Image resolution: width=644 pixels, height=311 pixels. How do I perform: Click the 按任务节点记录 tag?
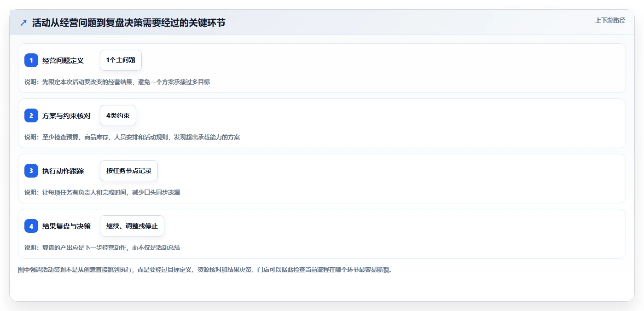(129, 171)
